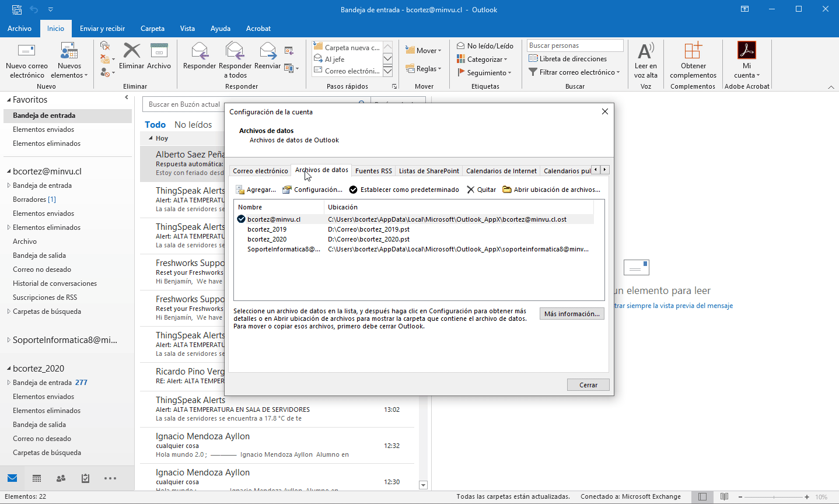Click the Eliminar X icon

tap(132, 51)
